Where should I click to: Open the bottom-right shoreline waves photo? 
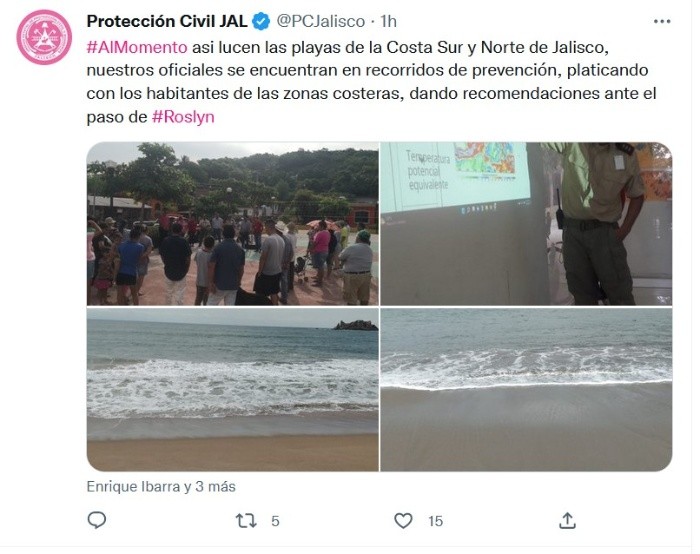click(x=526, y=390)
